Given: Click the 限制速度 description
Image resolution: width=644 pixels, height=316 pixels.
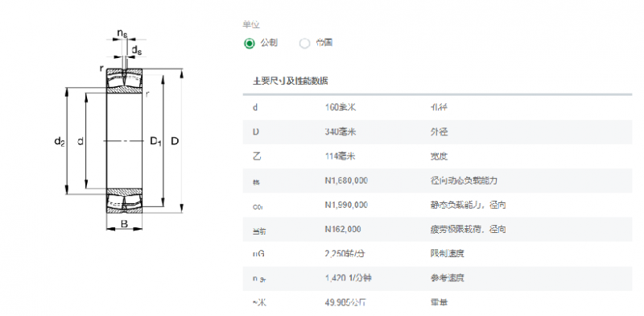Looking at the screenshot, I should point(447,253).
